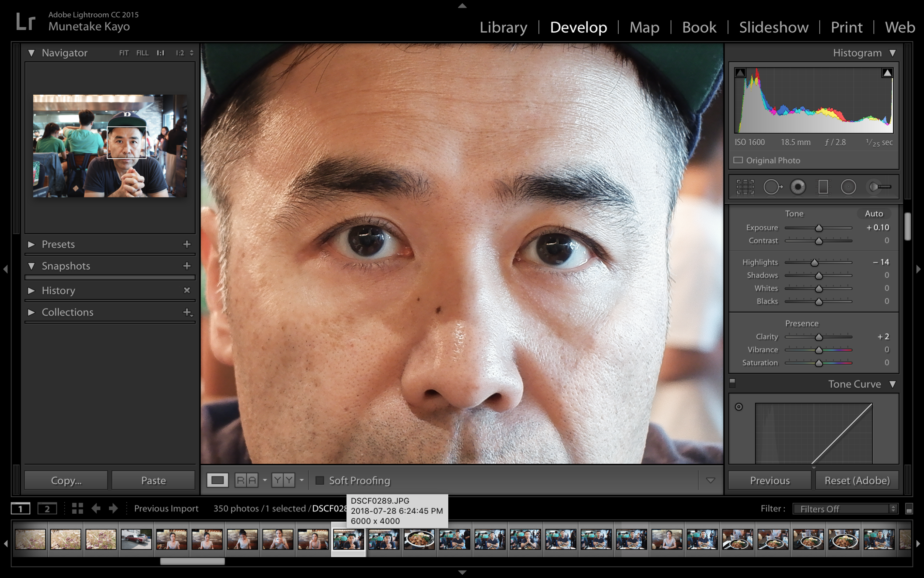Viewport: 924px width, 578px height.
Task: Select the Crop Overlay tool
Action: coord(745,187)
